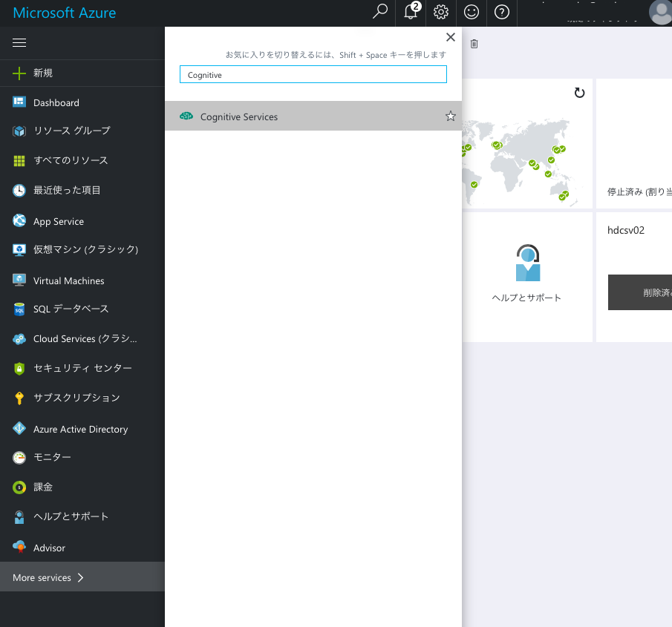Click the Microsoft Azure logo link
The width and height of the screenshot is (672, 627).
click(65, 13)
